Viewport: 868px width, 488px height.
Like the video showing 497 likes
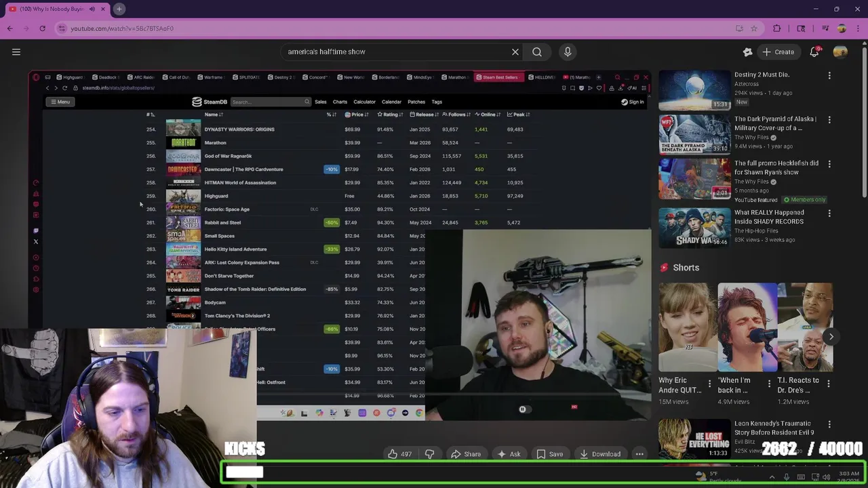(x=399, y=454)
